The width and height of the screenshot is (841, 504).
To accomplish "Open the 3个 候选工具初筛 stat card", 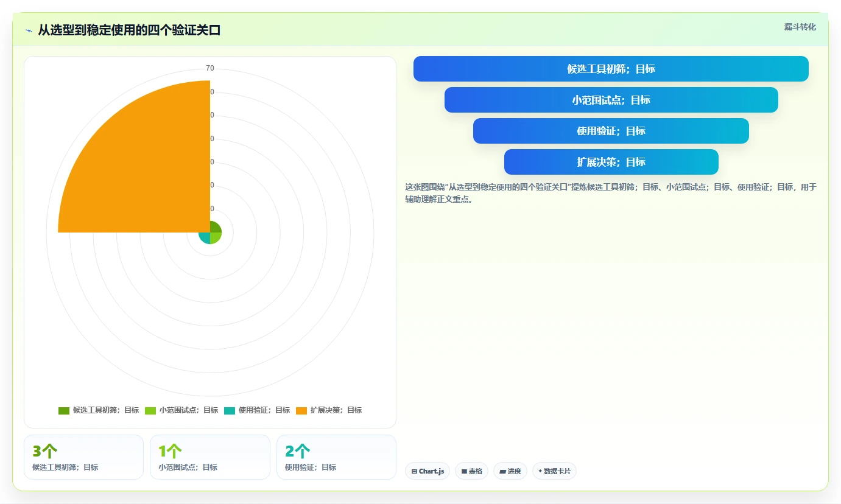I will (x=83, y=457).
